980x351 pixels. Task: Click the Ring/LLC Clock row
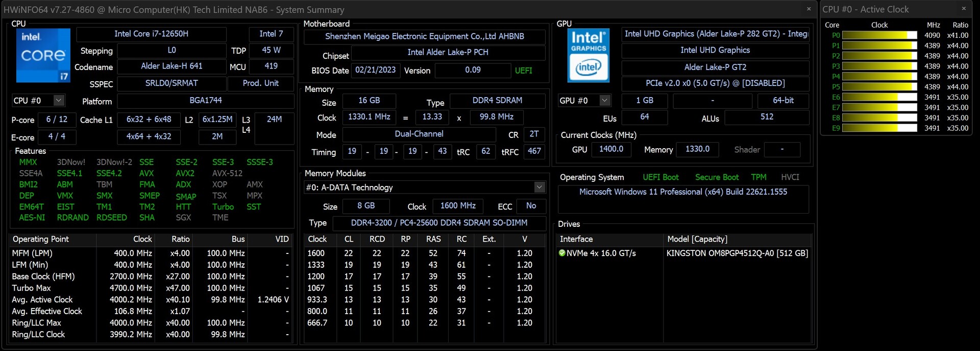pos(151,335)
